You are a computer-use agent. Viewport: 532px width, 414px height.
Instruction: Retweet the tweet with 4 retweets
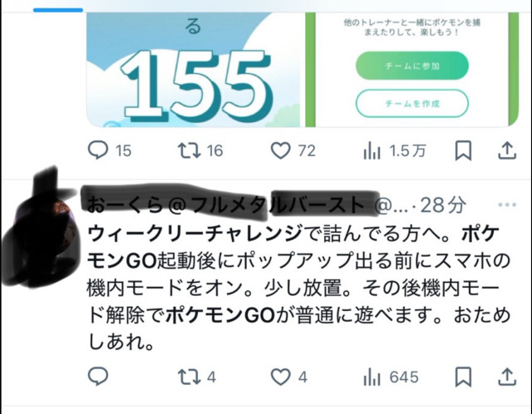(x=197, y=377)
